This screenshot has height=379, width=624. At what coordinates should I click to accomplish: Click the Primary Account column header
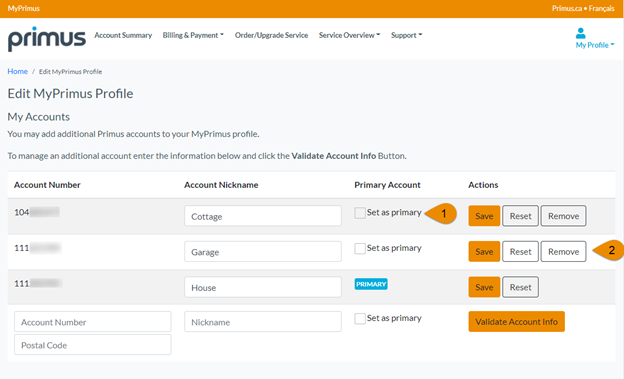pos(387,185)
